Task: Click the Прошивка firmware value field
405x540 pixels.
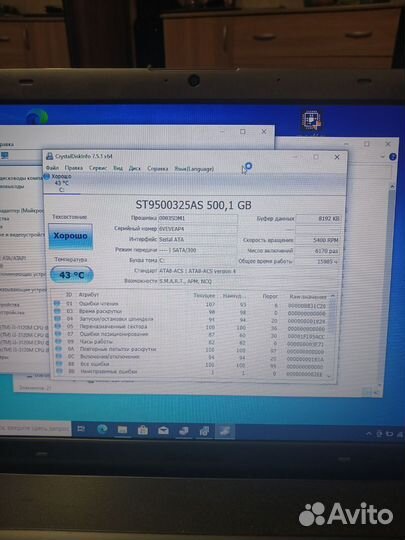Action: point(198,218)
